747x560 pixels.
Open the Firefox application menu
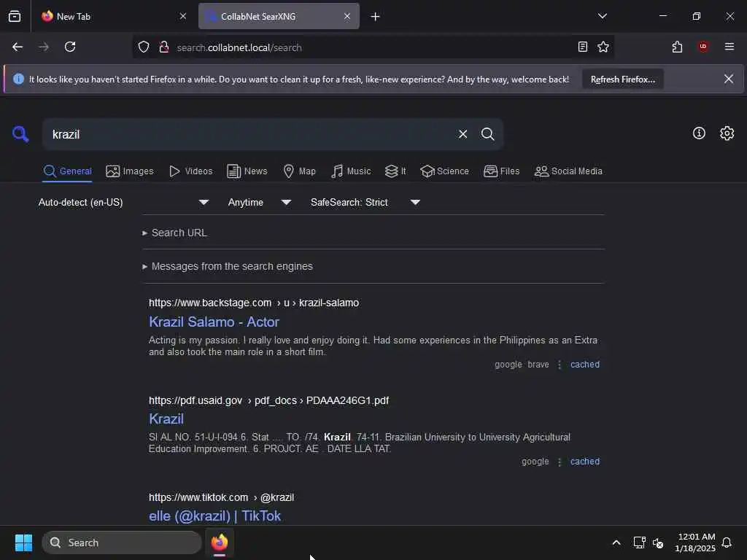[729, 47]
